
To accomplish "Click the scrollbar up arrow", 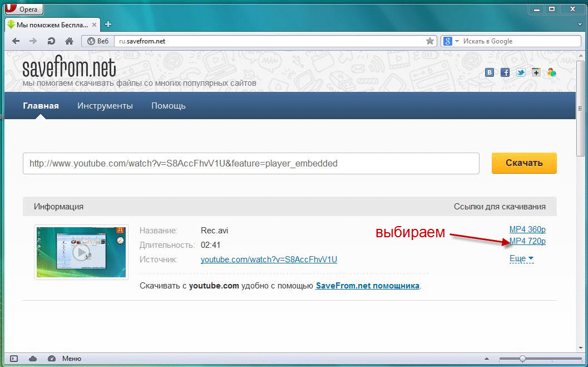I will point(581,56).
